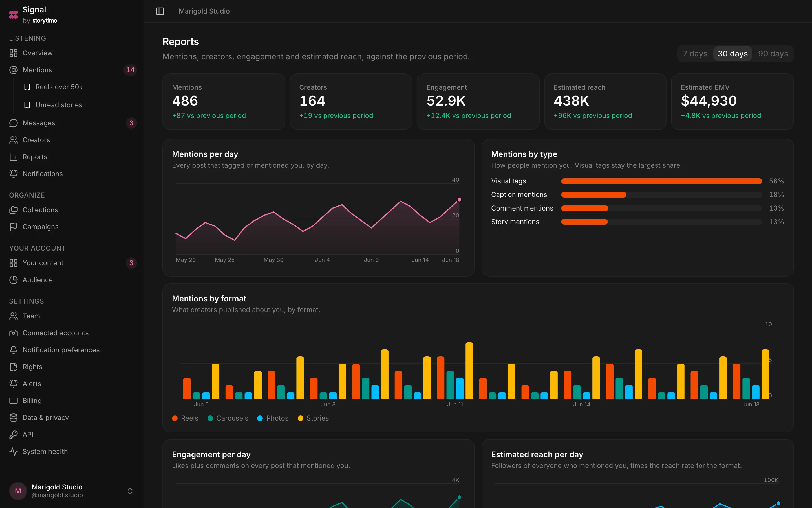The height and width of the screenshot is (508, 812).
Task: Click the Collections folder icon
Action: point(14,210)
